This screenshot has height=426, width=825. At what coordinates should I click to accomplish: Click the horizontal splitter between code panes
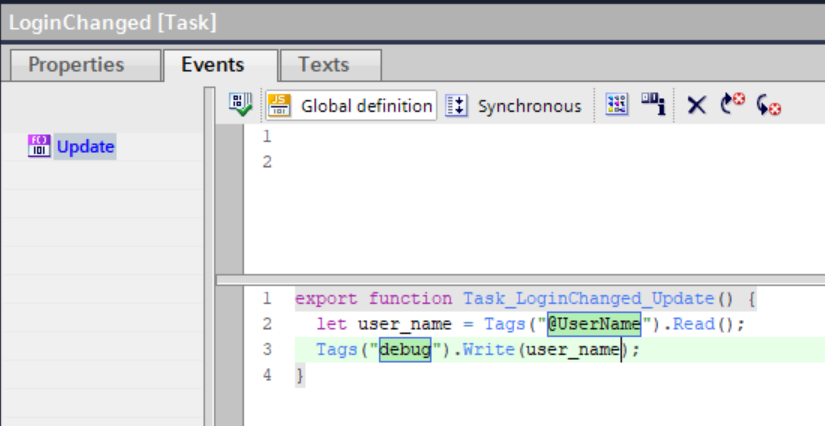(x=520, y=278)
